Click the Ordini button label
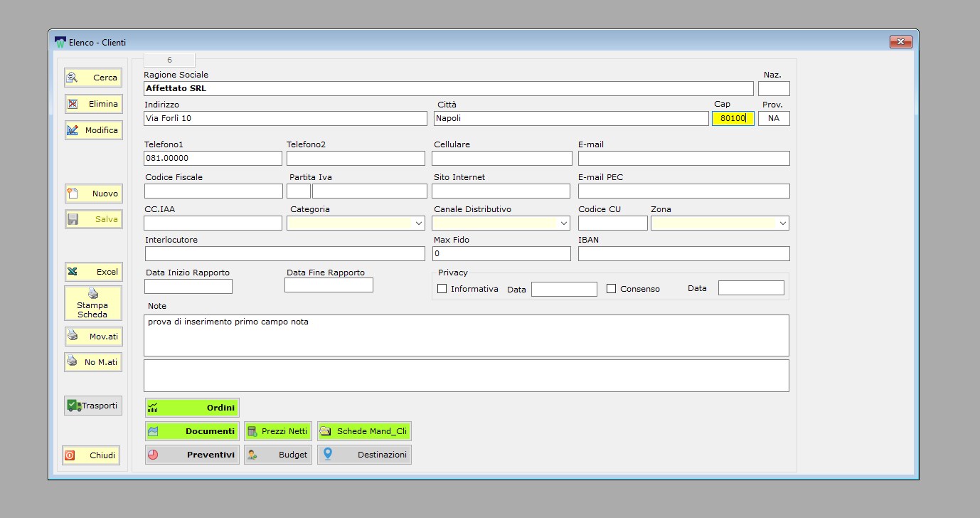The height and width of the screenshot is (518, 980). [x=220, y=408]
